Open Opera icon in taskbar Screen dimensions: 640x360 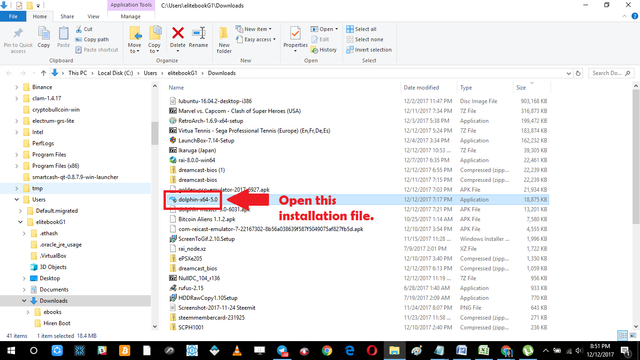click(x=371, y=351)
